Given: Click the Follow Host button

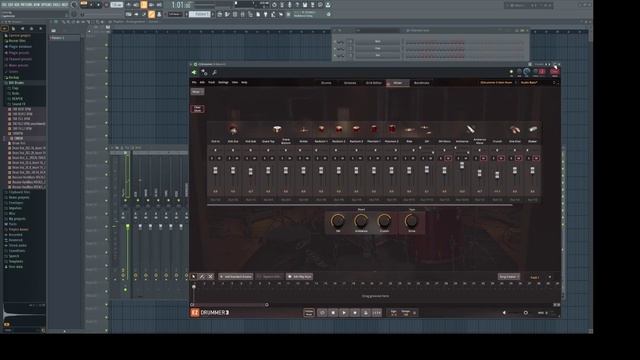Looking at the screenshot, I should [x=309, y=313].
